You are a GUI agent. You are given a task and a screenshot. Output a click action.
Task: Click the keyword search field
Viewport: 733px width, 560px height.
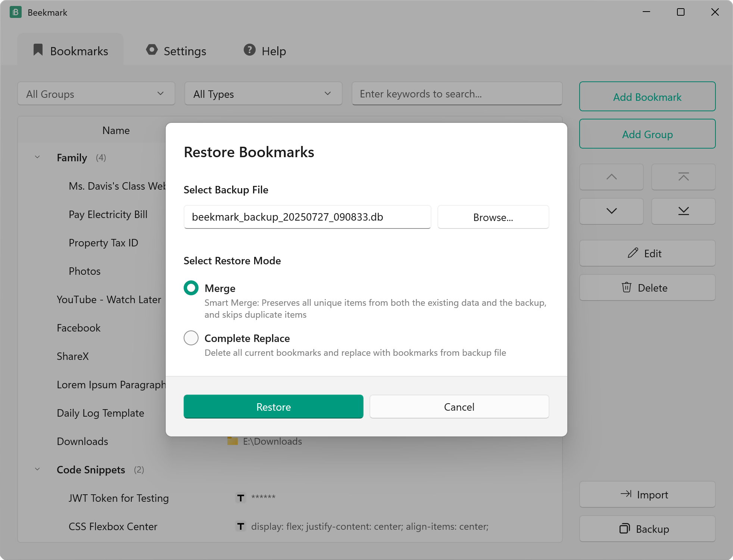point(457,94)
